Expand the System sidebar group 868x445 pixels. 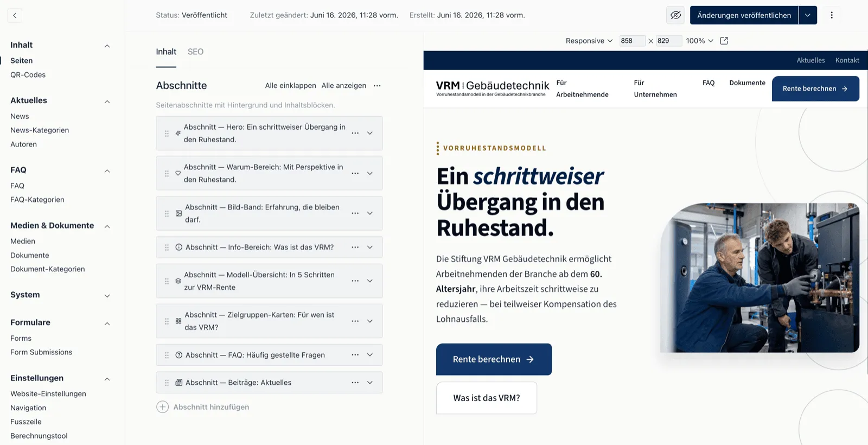point(107,296)
